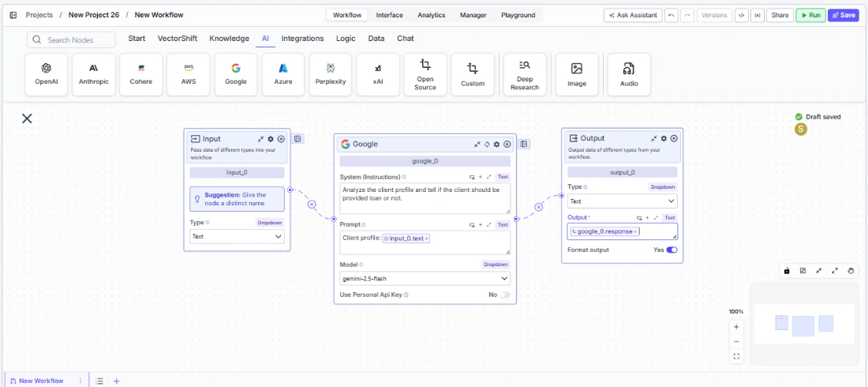The height and width of the screenshot is (387, 868).
Task: Add an Open Source model node
Action: click(x=425, y=74)
